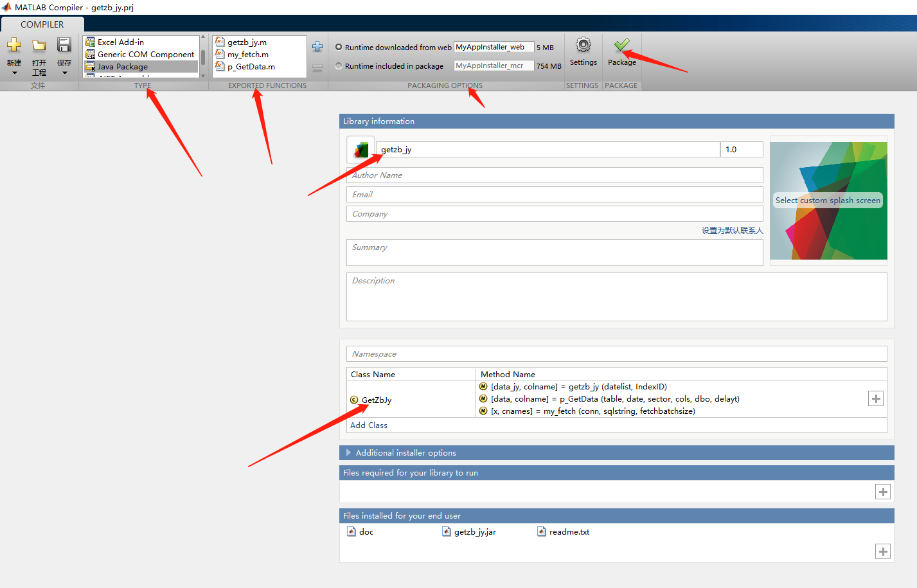
Task: Select Runtime included in package option
Action: (340, 65)
